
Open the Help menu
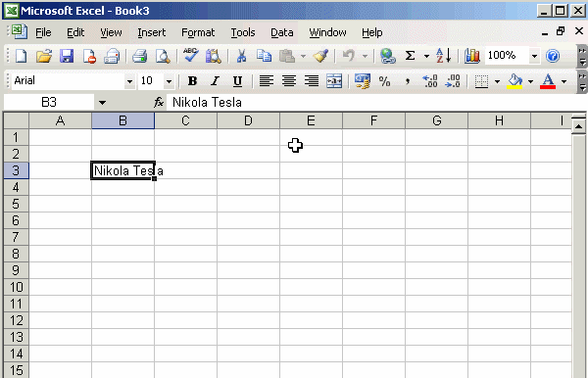click(372, 32)
